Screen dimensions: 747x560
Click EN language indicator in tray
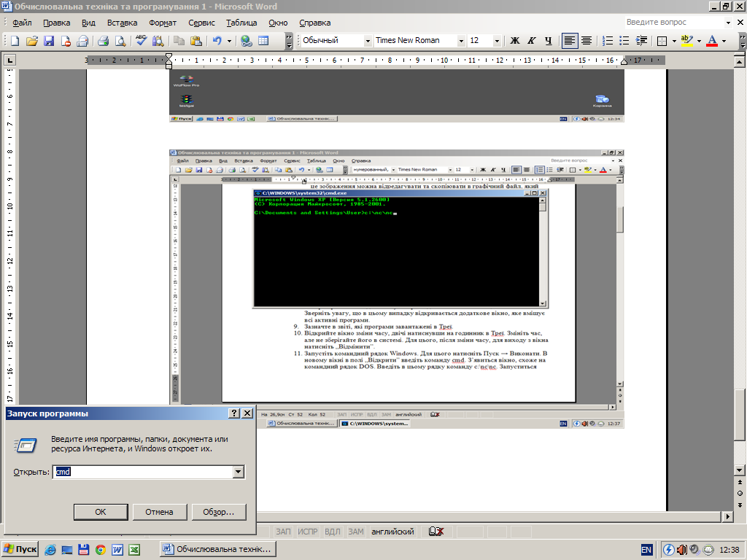[x=646, y=550]
